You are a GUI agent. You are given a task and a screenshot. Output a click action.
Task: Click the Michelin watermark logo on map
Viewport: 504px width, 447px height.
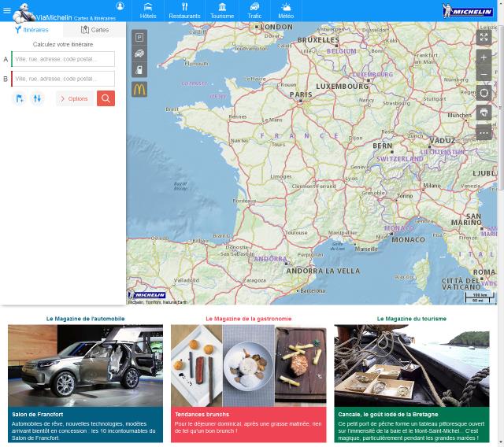pos(147,295)
